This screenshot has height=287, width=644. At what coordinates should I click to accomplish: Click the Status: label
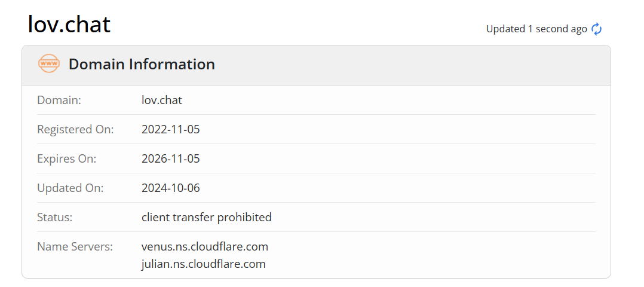pos(54,217)
